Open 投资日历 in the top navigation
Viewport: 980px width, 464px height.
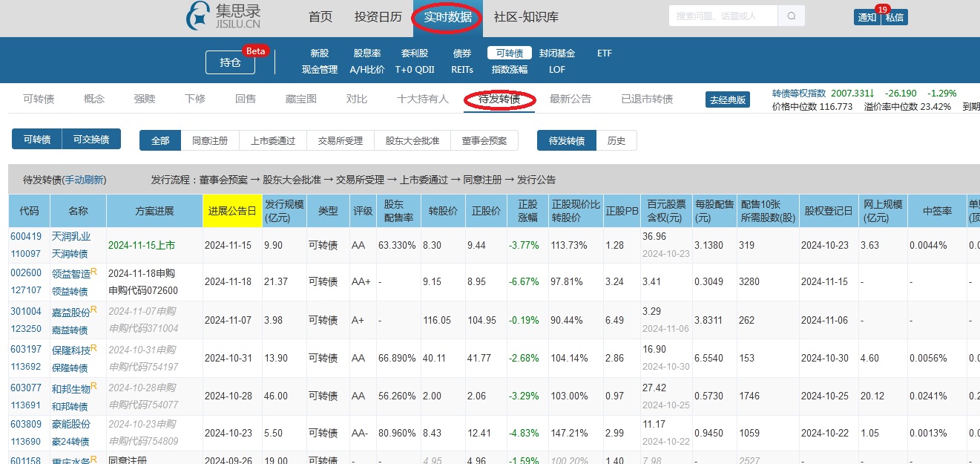[x=378, y=17]
